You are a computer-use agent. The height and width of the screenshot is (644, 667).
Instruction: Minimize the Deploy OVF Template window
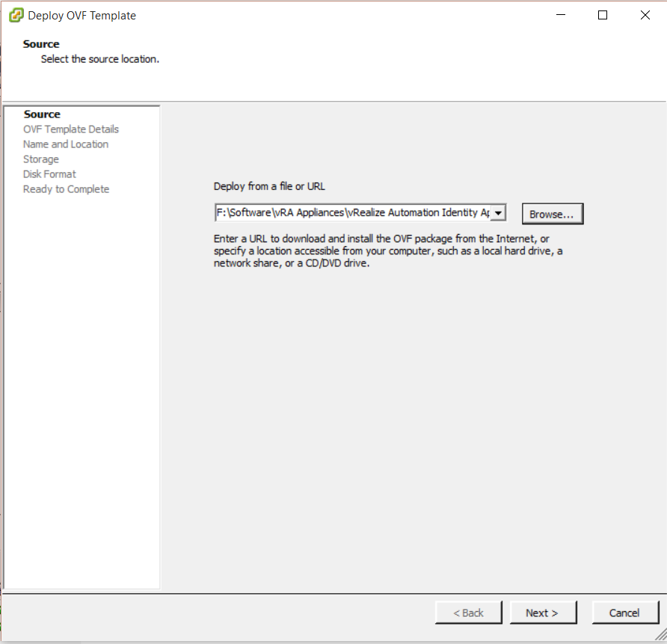pos(561,15)
